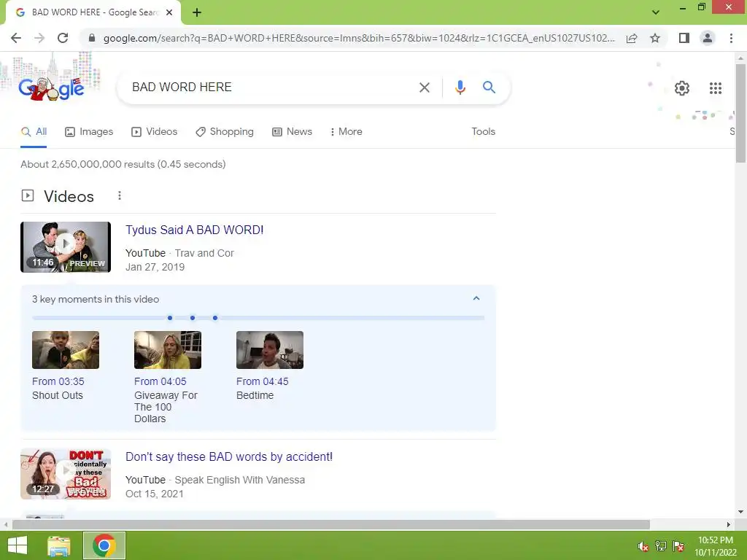Close the BAD WORD HERE tab
Screen dimensions: 747x560
point(169,12)
